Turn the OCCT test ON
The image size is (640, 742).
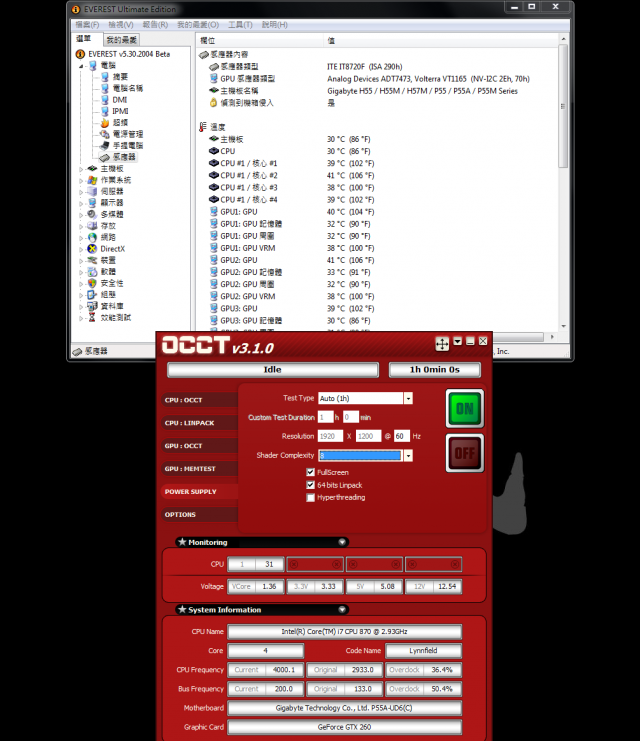point(464,409)
